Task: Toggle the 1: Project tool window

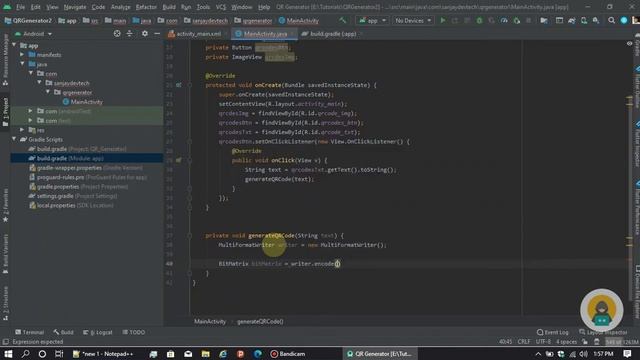Action: 5,111
